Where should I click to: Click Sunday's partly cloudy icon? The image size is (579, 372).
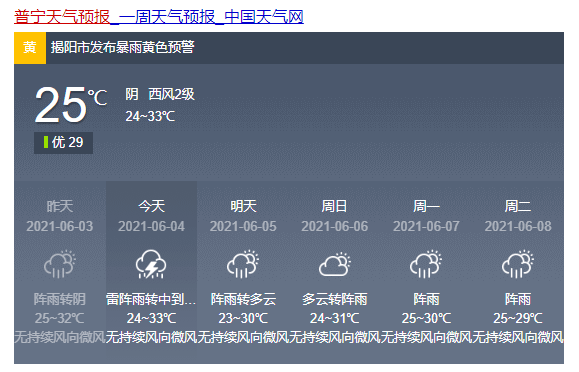335,264
